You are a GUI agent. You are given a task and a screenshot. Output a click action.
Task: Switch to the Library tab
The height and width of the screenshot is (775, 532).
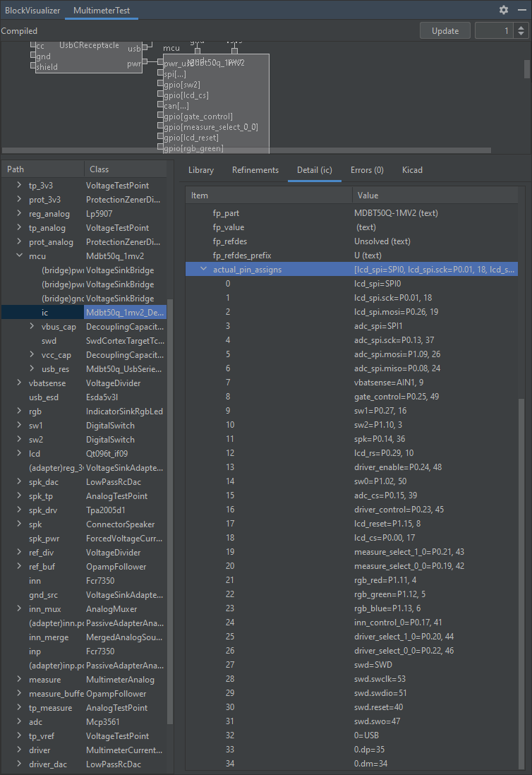click(x=201, y=170)
